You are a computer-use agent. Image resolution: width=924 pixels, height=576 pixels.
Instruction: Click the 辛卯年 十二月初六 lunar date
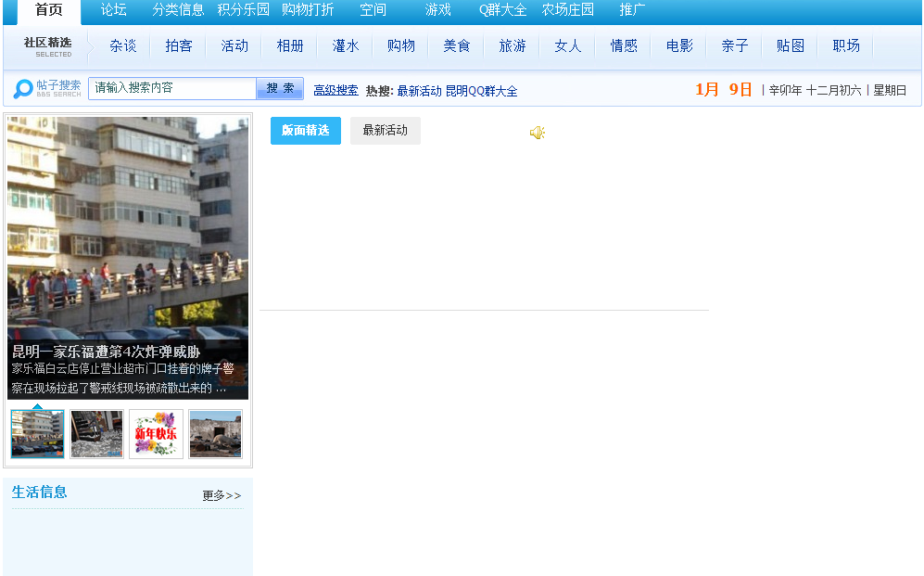coord(815,90)
